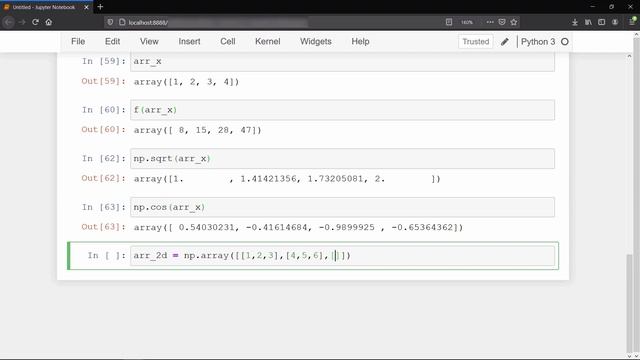The image size is (640, 360).
Task: Open the Insert menu
Action: (x=189, y=42)
